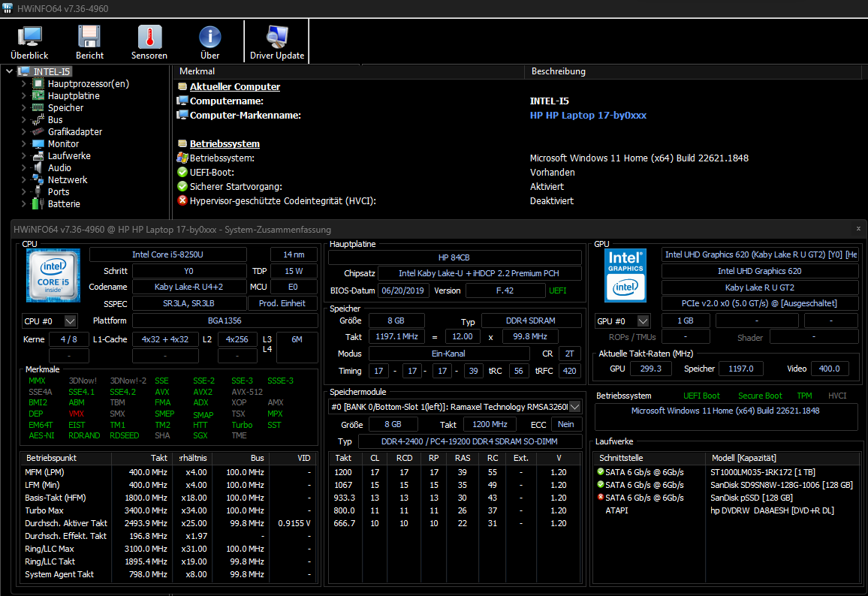868x596 pixels.
Task: Click the Betriebssystem heading link
Action: coord(225,143)
